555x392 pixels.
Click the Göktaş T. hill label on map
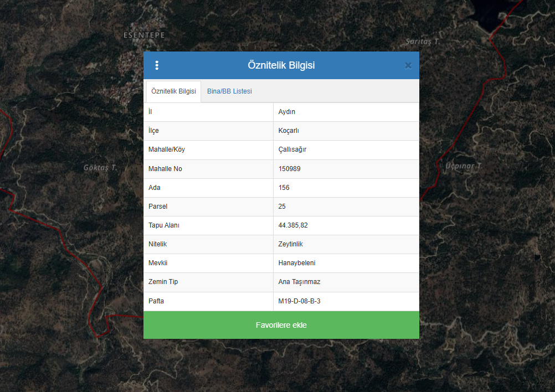pos(101,167)
